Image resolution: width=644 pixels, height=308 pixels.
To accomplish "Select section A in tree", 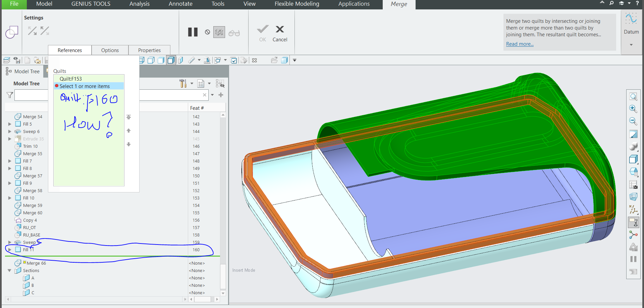I will coord(33,278).
